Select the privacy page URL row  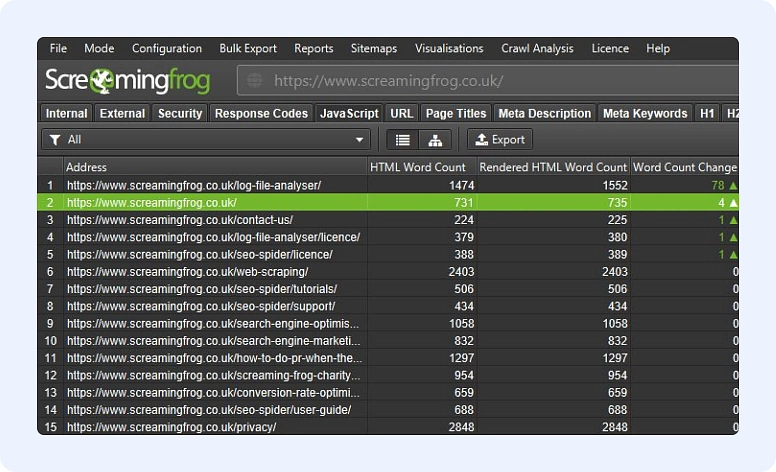coord(171,427)
